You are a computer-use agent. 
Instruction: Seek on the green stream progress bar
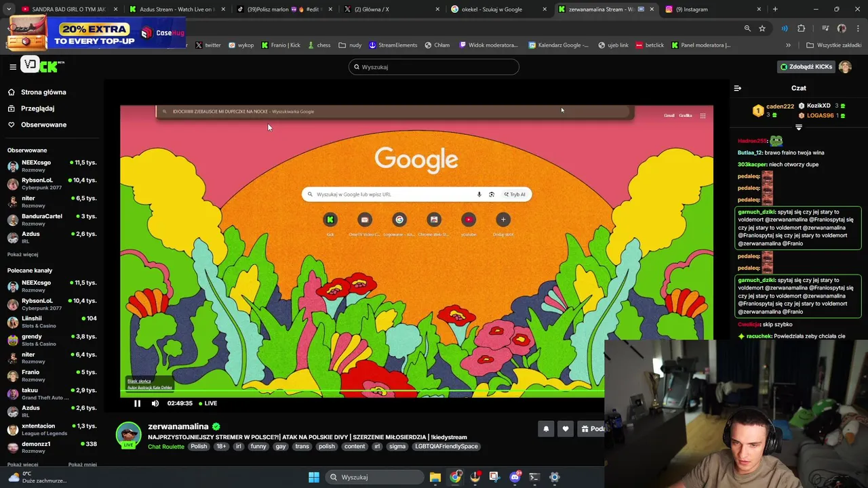362,392
